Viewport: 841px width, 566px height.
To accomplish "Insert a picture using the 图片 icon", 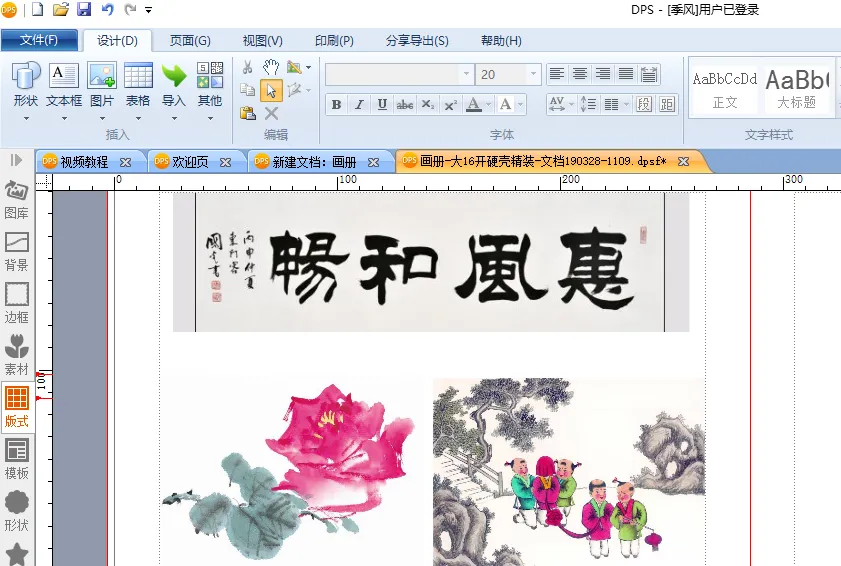I will [x=102, y=75].
